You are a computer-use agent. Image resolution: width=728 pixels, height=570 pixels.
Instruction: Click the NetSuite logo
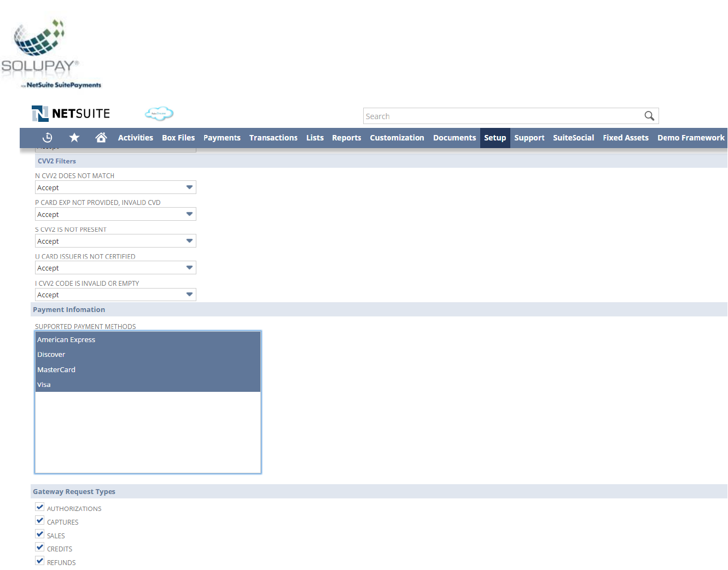(71, 114)
